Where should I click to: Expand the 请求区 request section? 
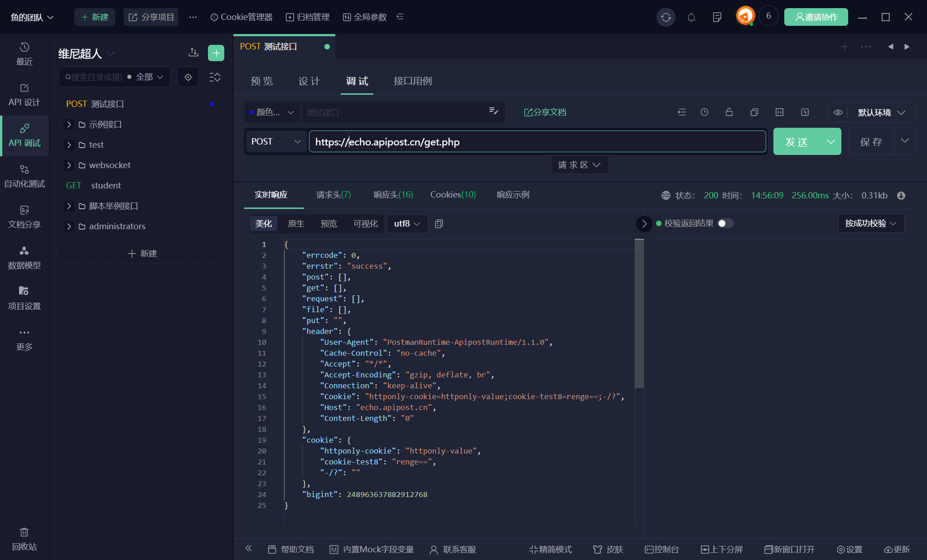[579, 165]
